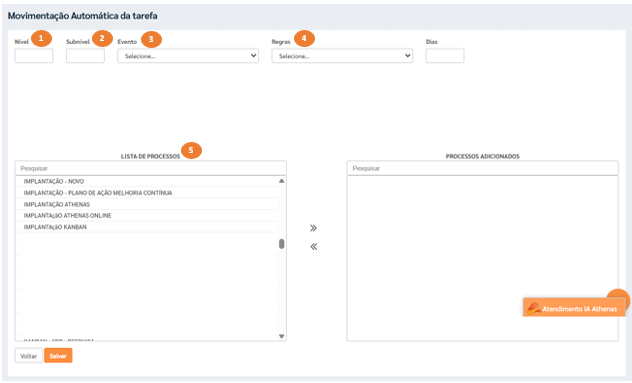The image size is (632, 383).
Task: Click the Pesquisar field under Processos Adicionados
Action: point(482,168)
